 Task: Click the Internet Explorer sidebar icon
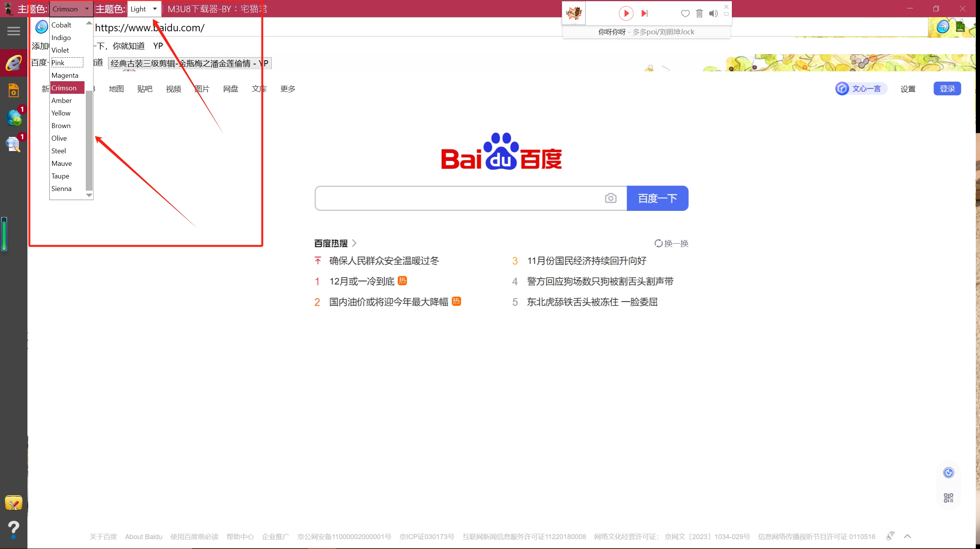pyautogui.click(x=13, y=63)
